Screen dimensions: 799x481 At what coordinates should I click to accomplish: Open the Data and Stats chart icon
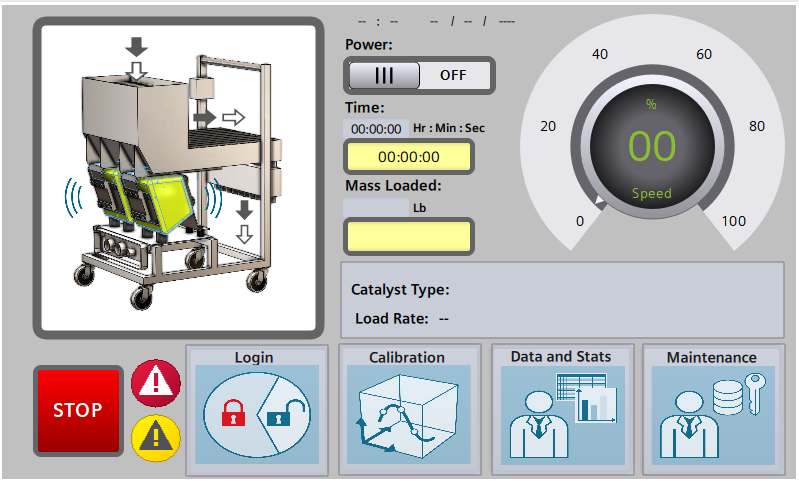[562, 414]
